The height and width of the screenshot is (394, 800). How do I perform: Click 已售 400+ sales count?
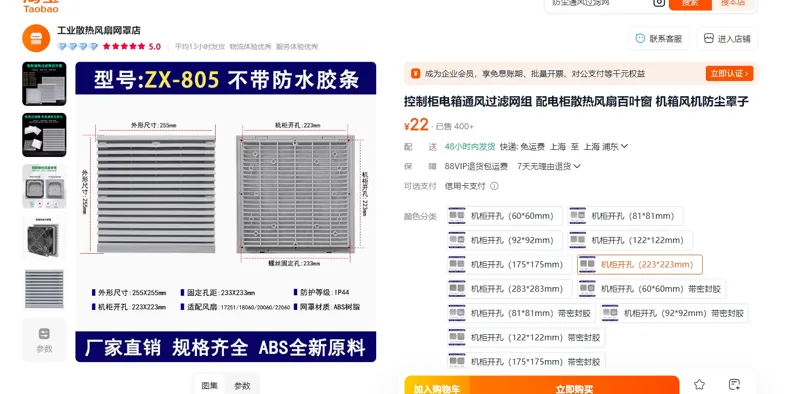[x=455, y=127]
